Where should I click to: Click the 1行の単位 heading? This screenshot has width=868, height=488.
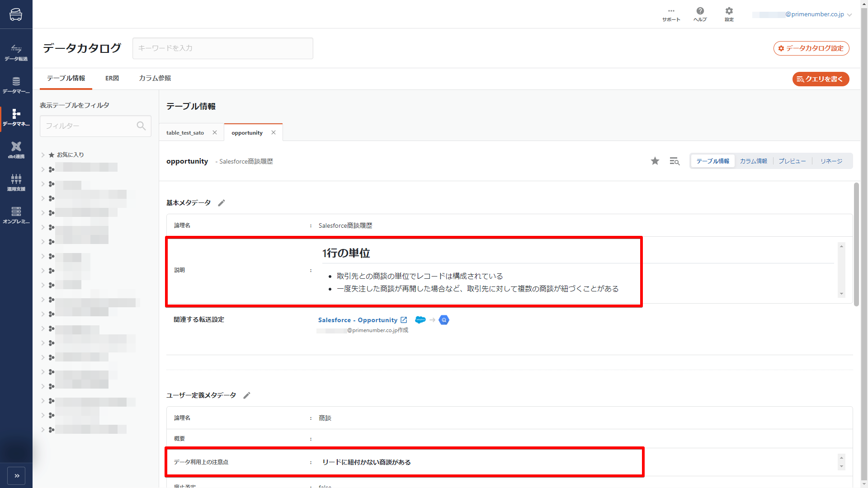point(346,253)
